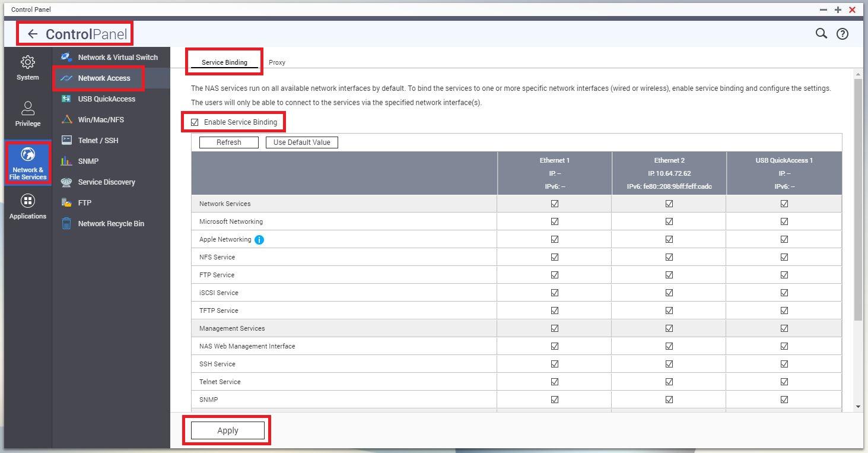Click the scrollbar down arrow

pos(858,407)
